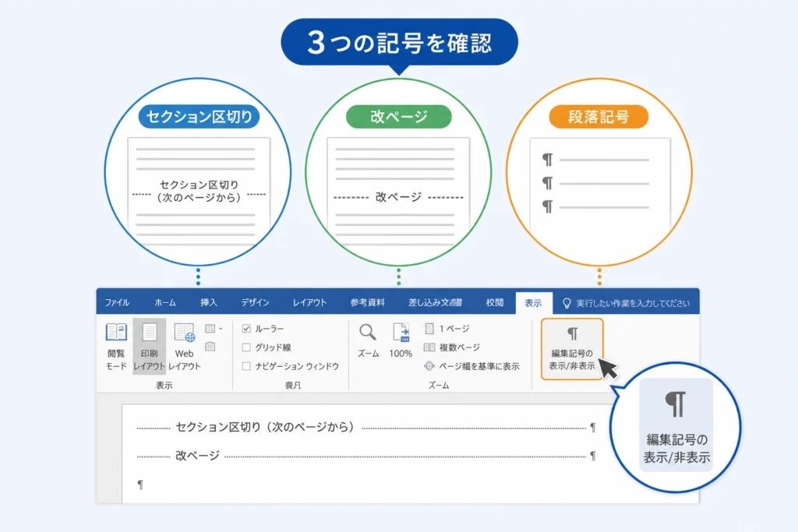Image resolution: width=798 pixels, height=532 pixels.
Task: Click paragraph mark ending the 改ページ document line
Action: point(593,456)
